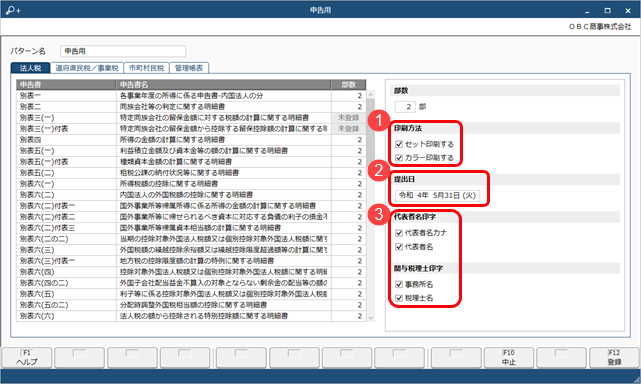The width and height of the screenshot is (641, 384).
Task: Select the 別表六(三)付表一 row
Action: tap(191, 261)
